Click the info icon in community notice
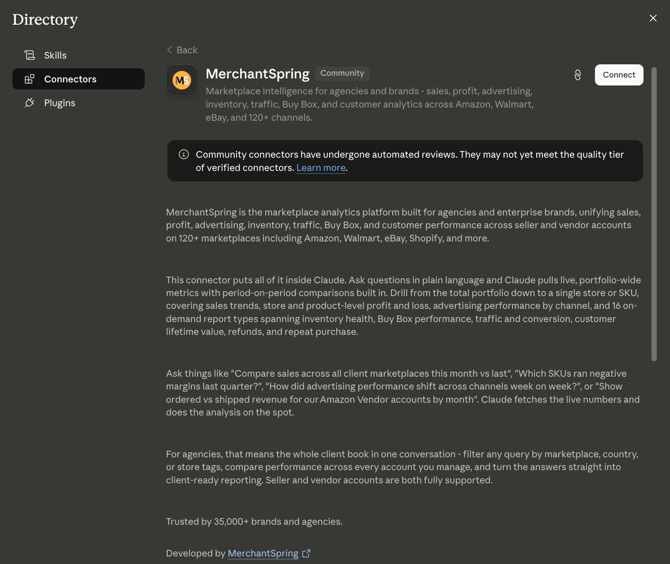The image size is (670, 564). [184, 154]
